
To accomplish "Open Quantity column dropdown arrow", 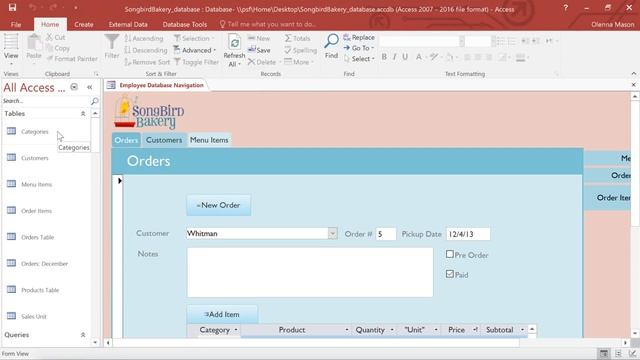I will pos(392,330).
